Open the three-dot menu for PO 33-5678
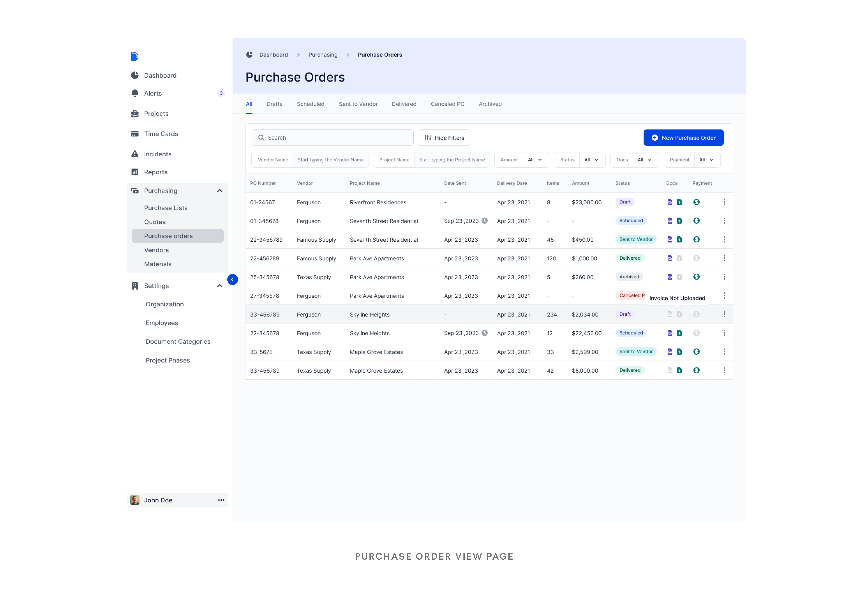Viewport: 868px width, 600px height. click(724, 352)
